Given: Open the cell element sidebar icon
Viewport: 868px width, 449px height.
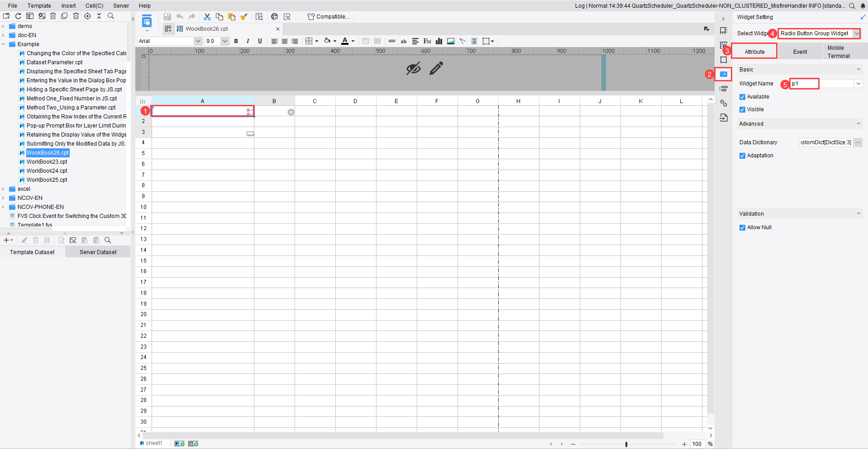Looking at the screenshot, I should tap(724, 31).
